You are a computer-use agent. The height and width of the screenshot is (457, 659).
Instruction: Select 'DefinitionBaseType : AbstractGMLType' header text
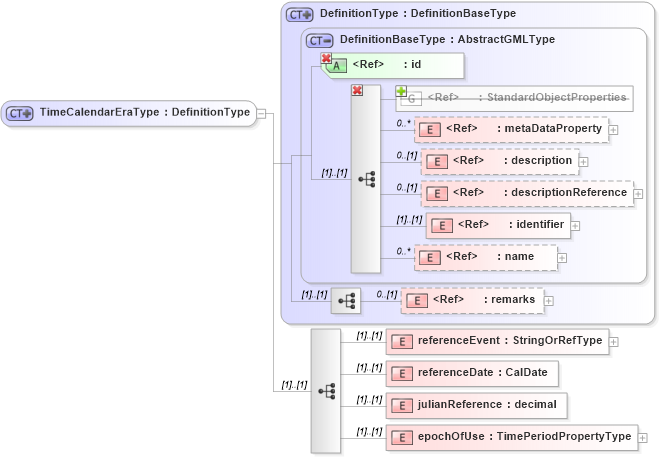(x=447, y=40)
